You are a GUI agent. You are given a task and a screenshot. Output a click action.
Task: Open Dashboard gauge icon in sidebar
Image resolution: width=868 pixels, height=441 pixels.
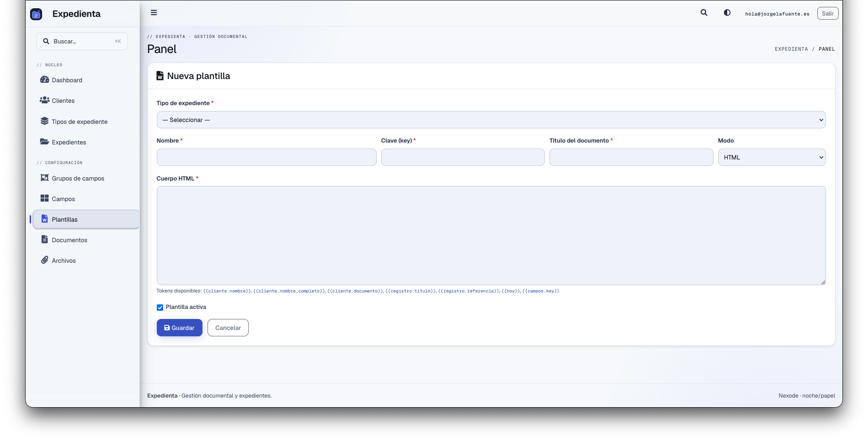click(x=44, y=80)
